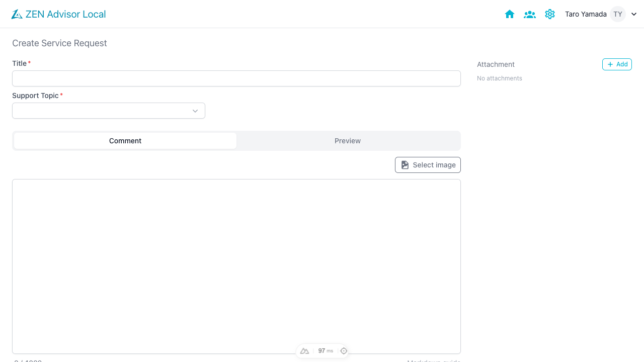Click the ZEN Advisor Local logo icon
644x362 pixels.
17,14
